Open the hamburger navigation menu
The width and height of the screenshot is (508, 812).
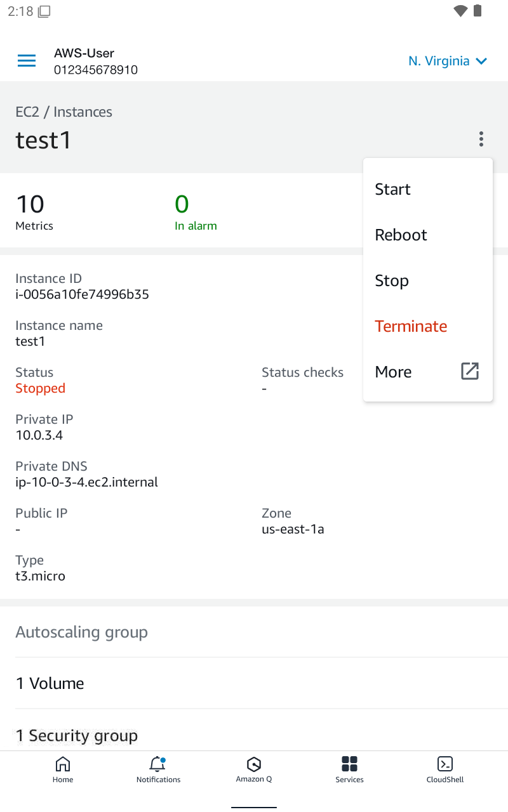tap(27, 61)
